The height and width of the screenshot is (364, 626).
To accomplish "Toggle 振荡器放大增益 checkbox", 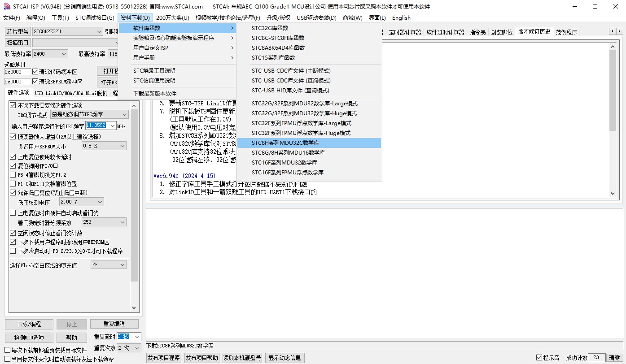I will (x=13, y=136).
